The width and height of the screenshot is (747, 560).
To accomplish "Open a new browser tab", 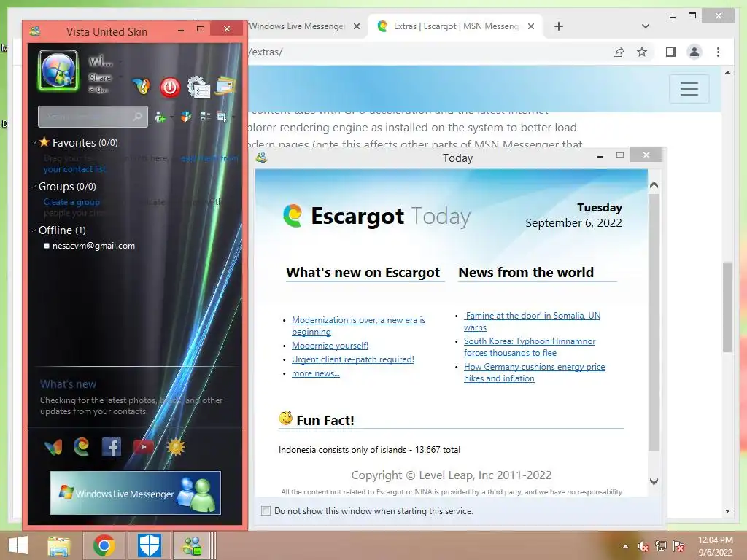I will 559,26.
